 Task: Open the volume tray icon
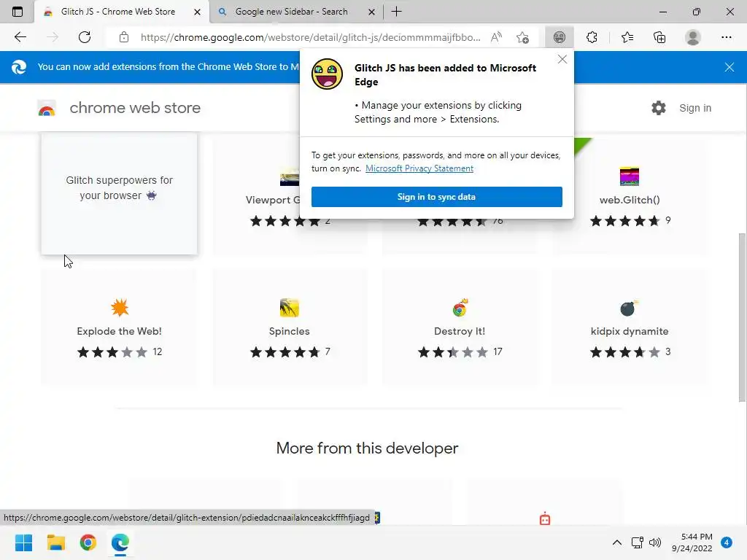click(x=655, y=542)
